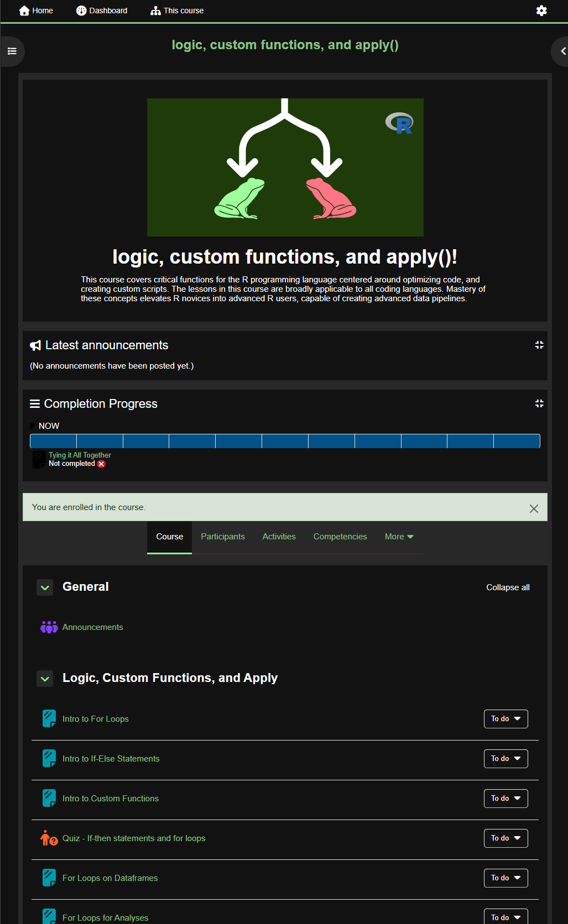Collapse the Logic, Custom Functions, and Apply section
Image resolution: width=568 pixels, height=924 pixels.
[x=45, y=679]
